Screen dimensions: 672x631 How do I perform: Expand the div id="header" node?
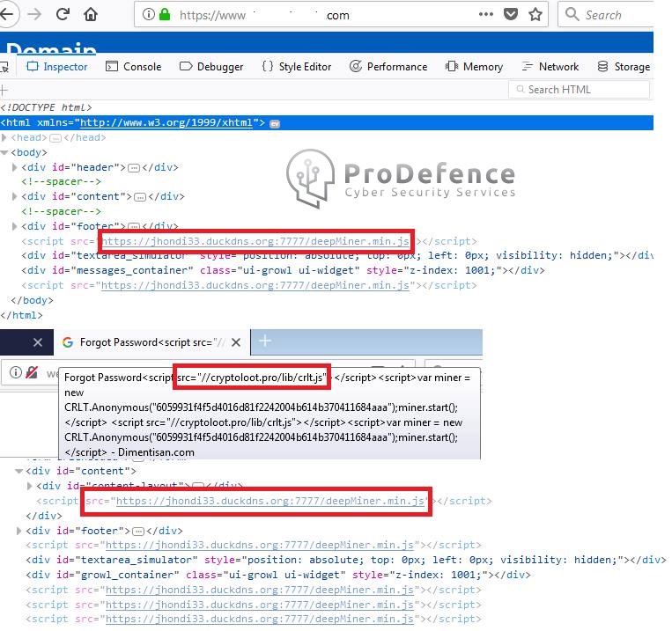click(x=14, y=167)
